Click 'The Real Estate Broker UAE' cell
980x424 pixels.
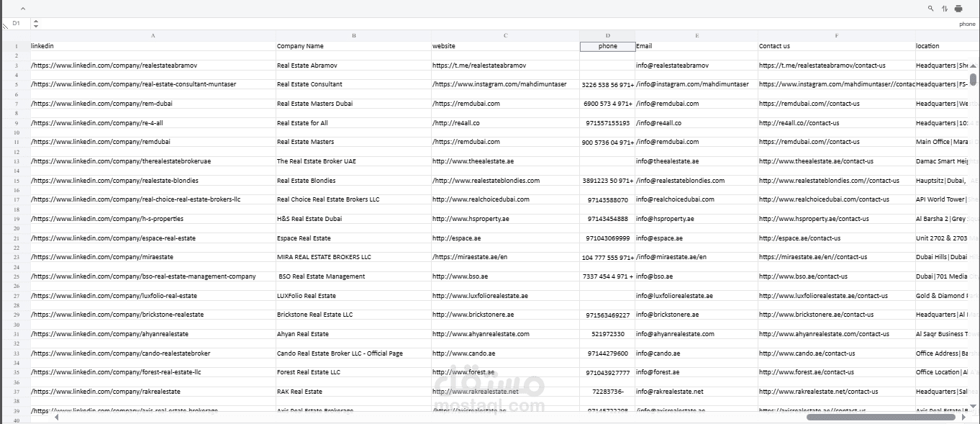[x=354, y=161]
